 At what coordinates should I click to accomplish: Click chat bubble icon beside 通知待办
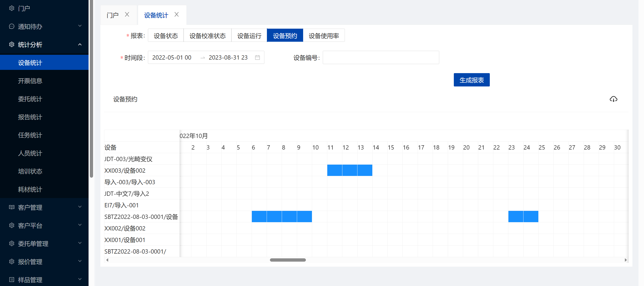(12, 26)
